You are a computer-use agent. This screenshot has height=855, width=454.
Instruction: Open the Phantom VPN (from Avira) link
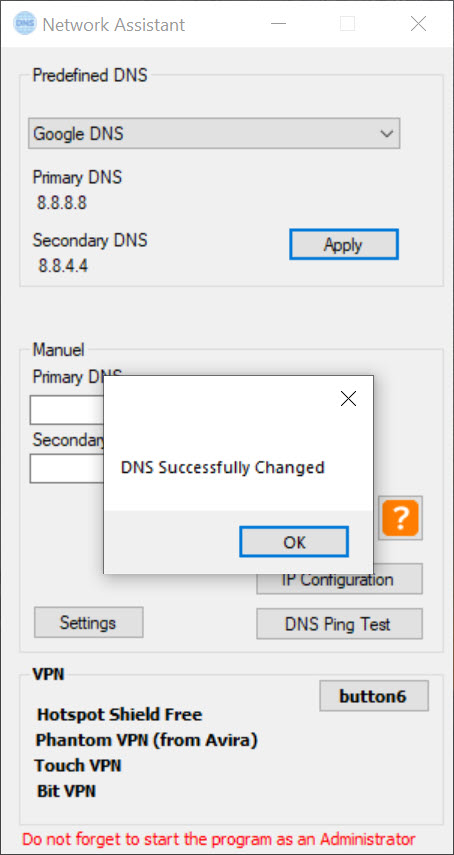pyautogui.click(x=147, y=740)
